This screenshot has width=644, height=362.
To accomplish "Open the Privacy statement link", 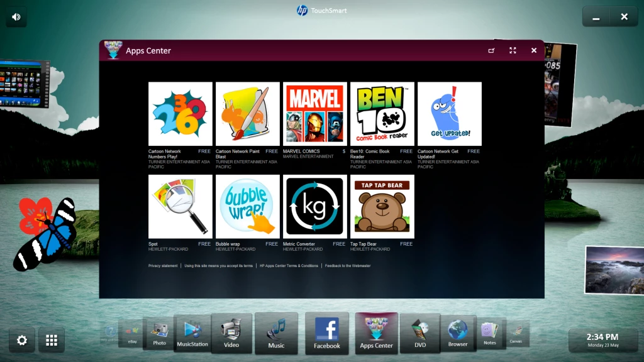I will tap(163, 266).
